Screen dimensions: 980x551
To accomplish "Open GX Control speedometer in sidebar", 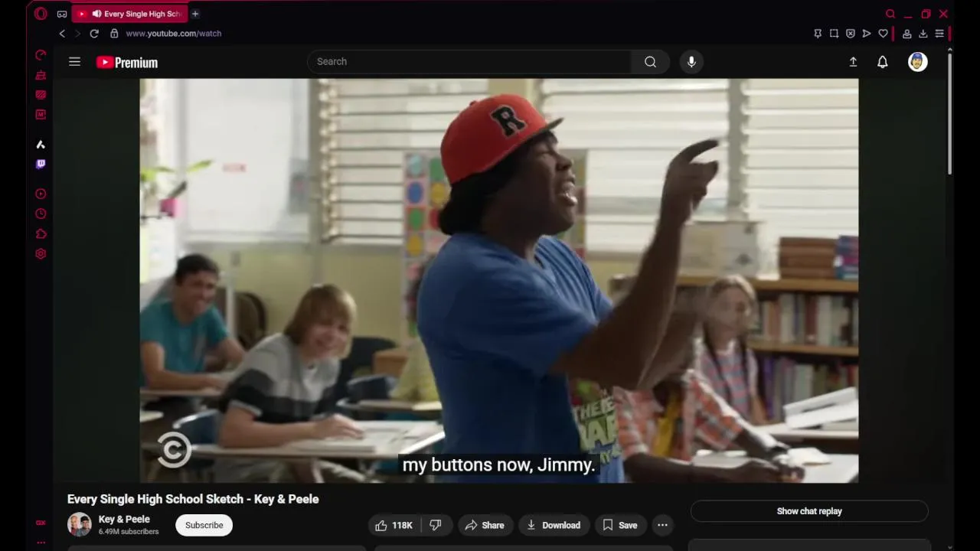I will [x=41, y=55].
